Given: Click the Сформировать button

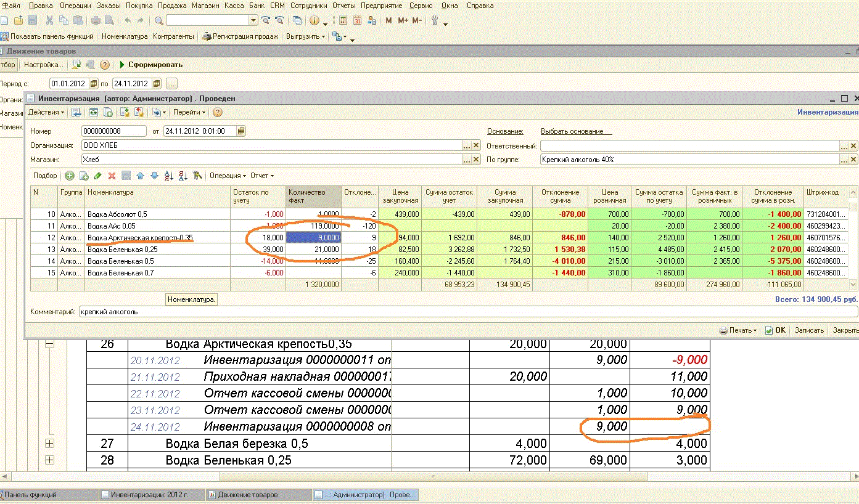Looking at the screenshot, I should 151,65.
